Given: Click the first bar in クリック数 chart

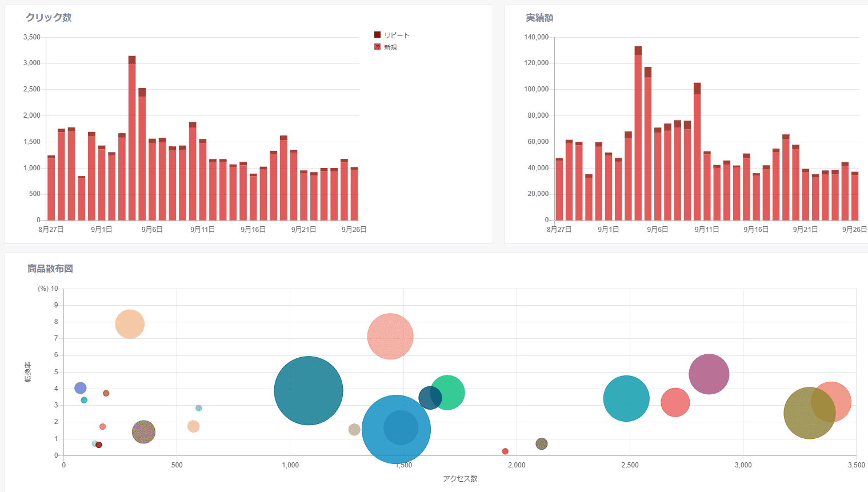Looking at the screenshot, I should point(51,189).
